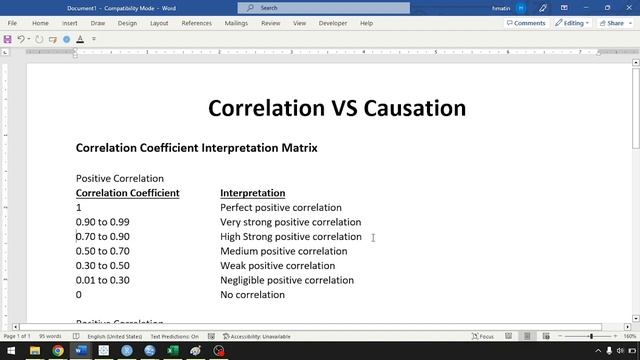This screenshot has width=640, height=360.
Task: Open Customize Quick Access Toolbar dropdown
Action: [x=94, y=39]
